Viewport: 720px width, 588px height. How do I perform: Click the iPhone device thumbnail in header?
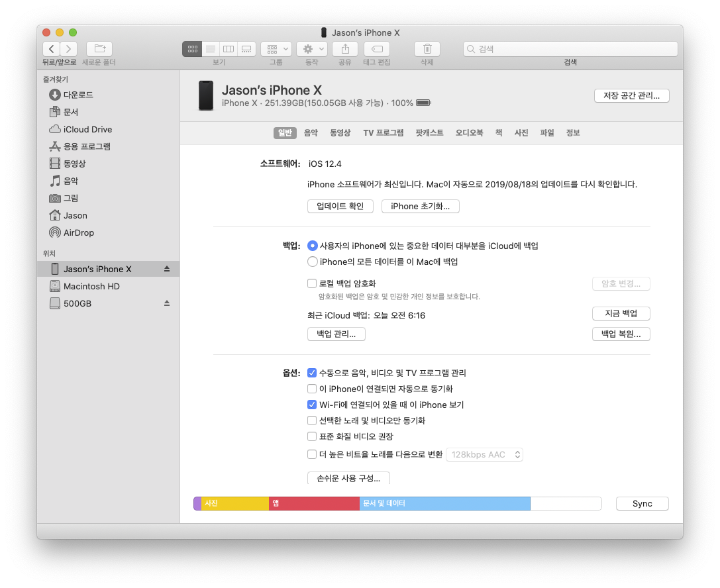tap(206, 95)
